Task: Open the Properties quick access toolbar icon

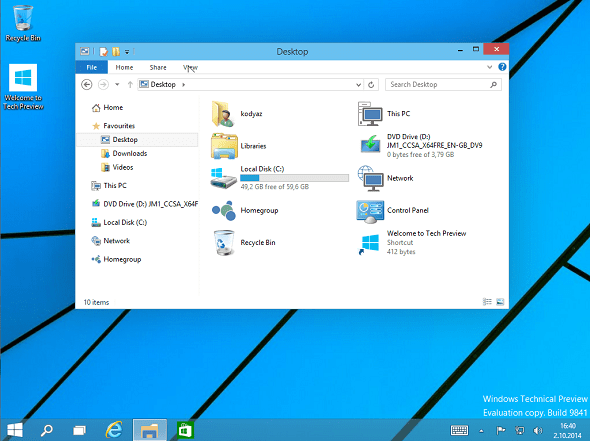Action: click(103, 52)
